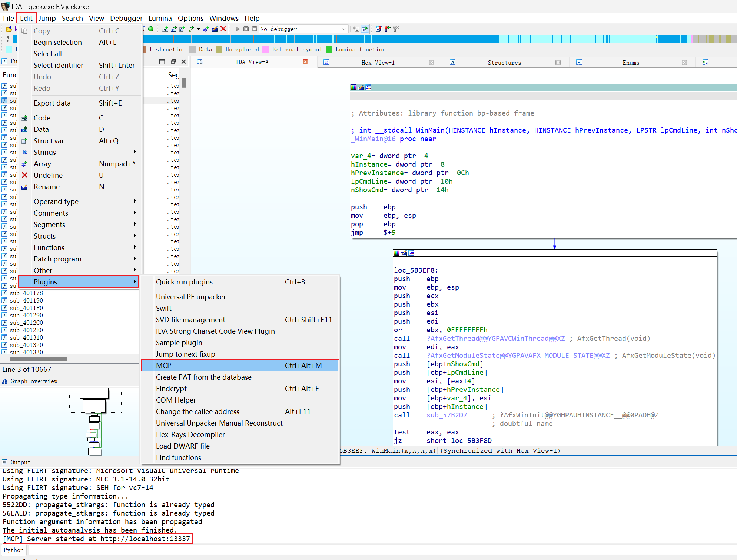Click the graph node color icon in WinMain block
The image size is (737, 560).
353,87
